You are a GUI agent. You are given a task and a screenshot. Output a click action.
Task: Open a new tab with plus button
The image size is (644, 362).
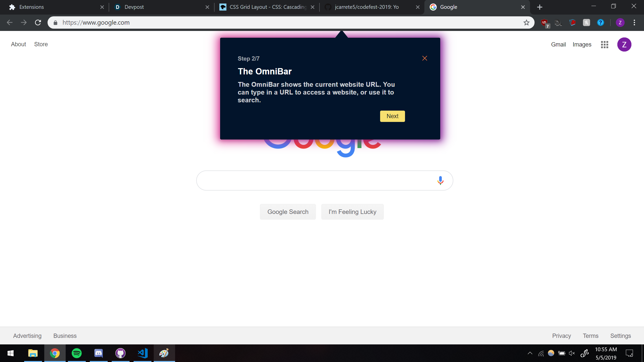point(540,7)
